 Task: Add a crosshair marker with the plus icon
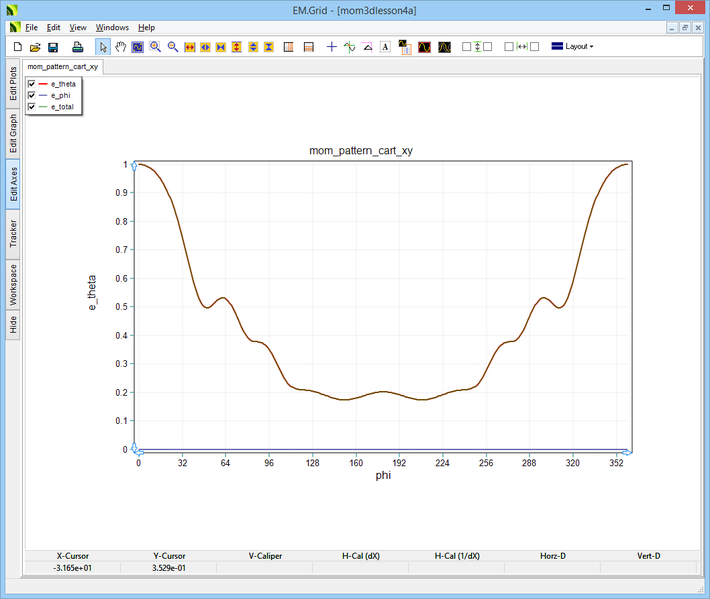[x=332, y=47]
